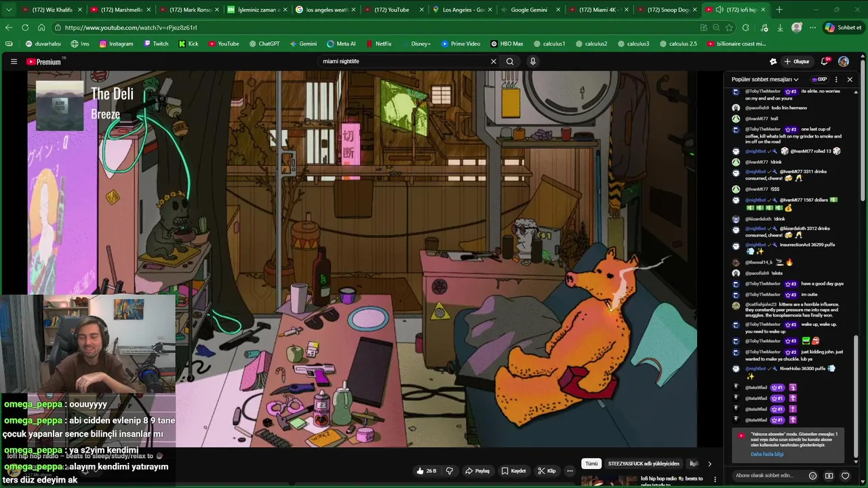Send a heart reaction in chat
The width and height of the screenshot is (868, 488).
[845, 476]
